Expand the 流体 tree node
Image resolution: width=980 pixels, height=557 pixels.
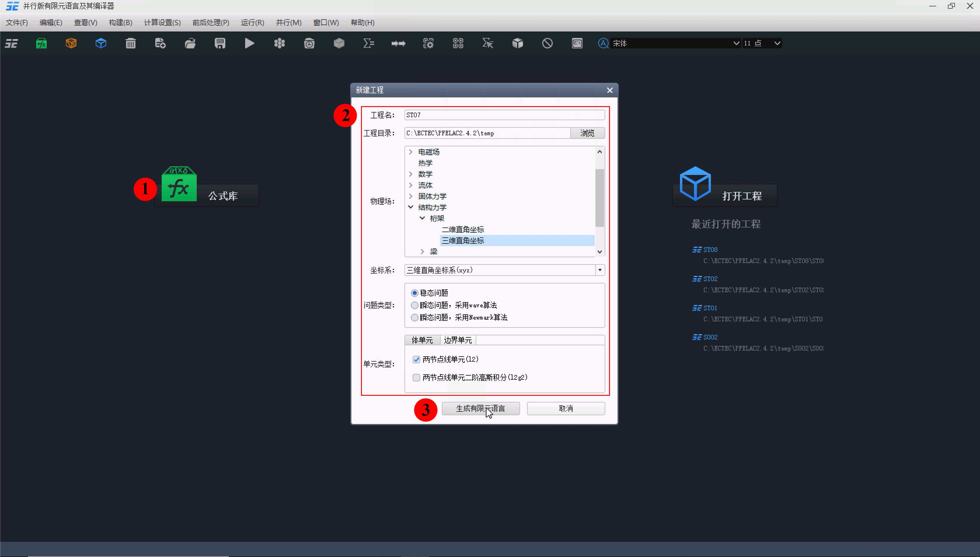411,185
